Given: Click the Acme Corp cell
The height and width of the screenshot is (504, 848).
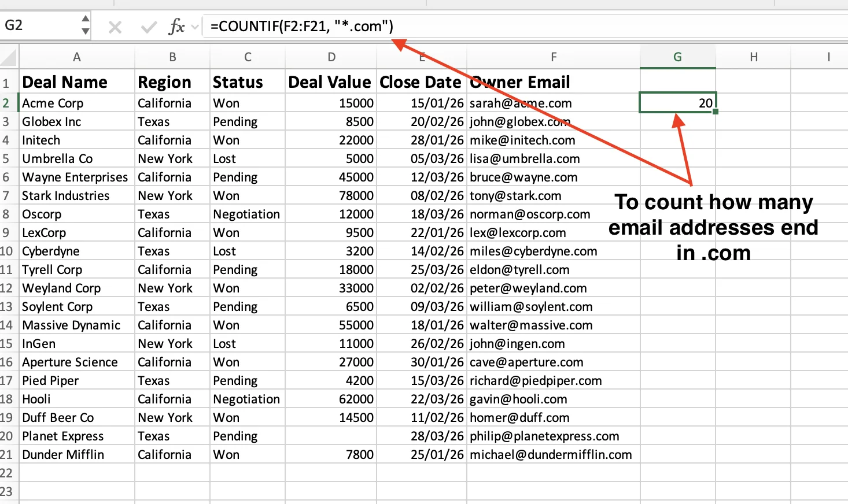Looking at the screenshot, I should click(x=77, y=103).
